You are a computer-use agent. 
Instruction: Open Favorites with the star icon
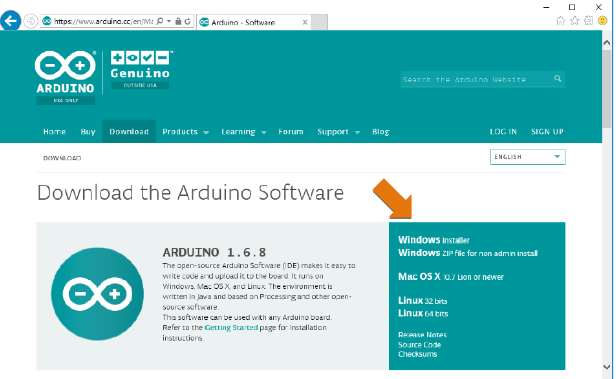pos(574,20)
